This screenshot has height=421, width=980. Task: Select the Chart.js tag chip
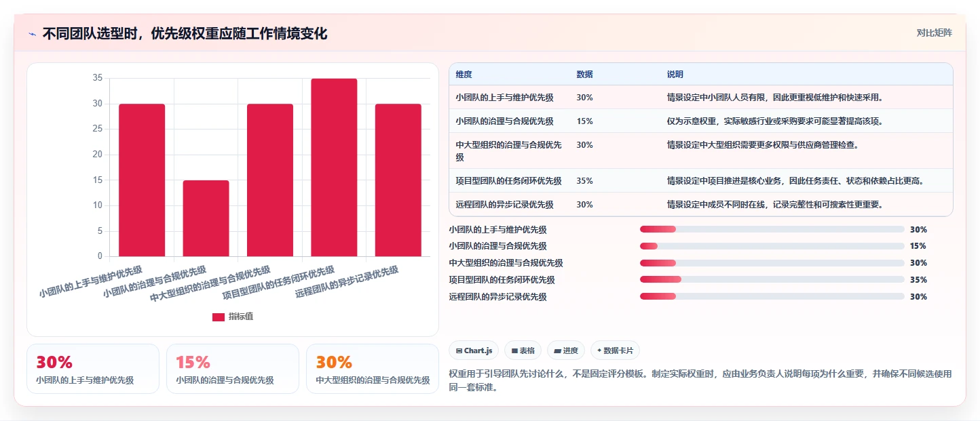474,350
